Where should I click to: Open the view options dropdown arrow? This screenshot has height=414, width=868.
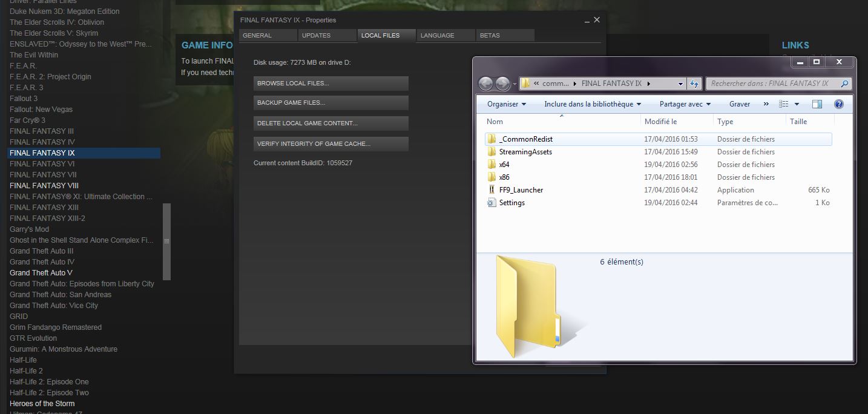coord(797,104)
